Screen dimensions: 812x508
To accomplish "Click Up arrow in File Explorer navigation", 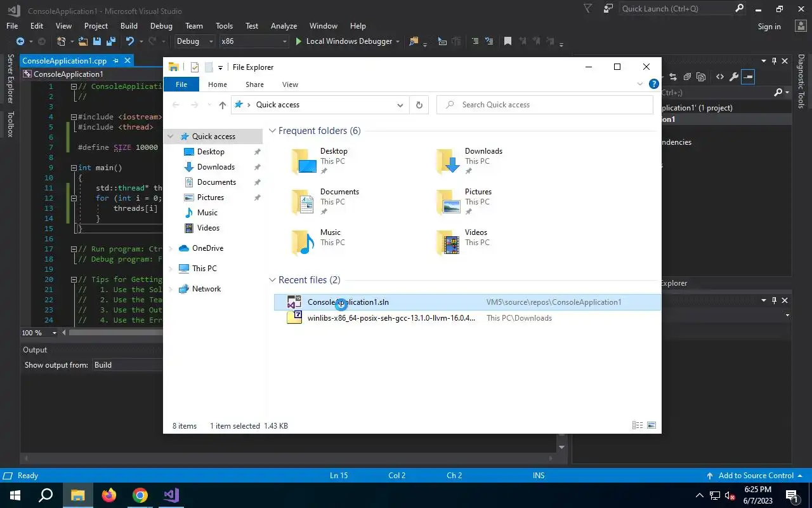I will click(x=222, y=105).
